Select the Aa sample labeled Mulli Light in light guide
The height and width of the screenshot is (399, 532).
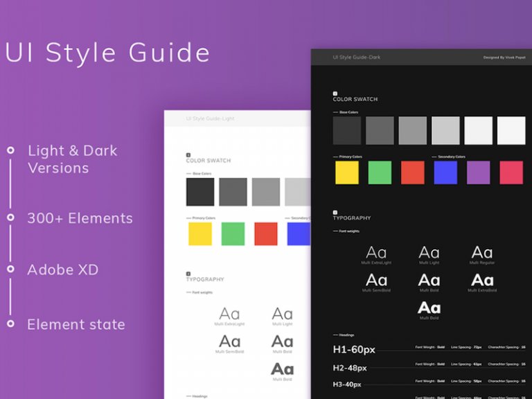[283, 314]
